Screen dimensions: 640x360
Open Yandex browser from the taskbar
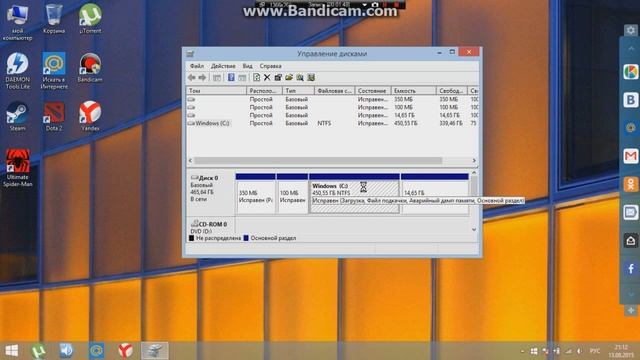click(125, 351)
